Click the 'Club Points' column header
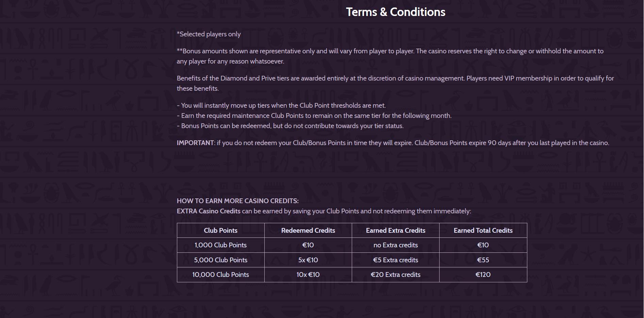The width and height of the screenshot is (644, 318). click(x=221, y=230)
